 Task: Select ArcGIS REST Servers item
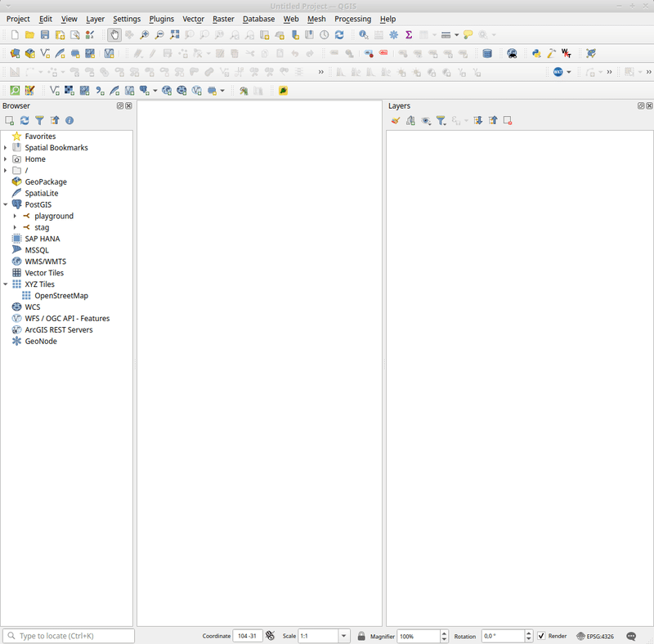[59, 330]
